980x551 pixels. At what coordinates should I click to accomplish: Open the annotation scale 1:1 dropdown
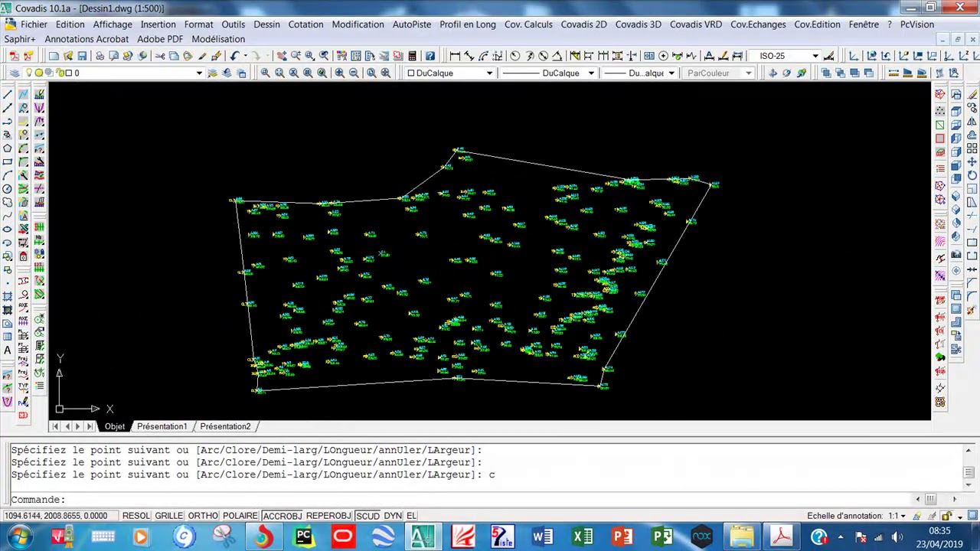point(897,516)
